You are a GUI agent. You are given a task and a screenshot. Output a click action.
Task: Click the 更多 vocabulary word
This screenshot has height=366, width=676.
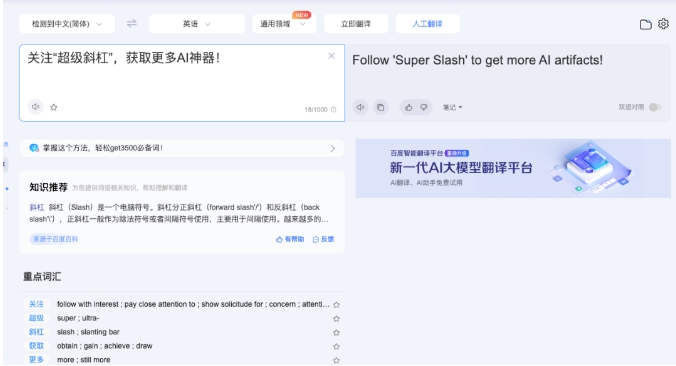(36, 360)
